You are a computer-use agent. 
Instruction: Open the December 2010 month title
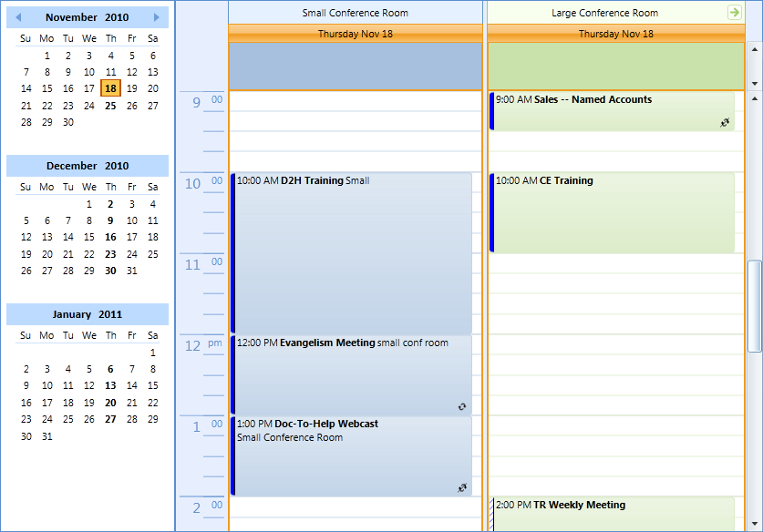(88, 166)
